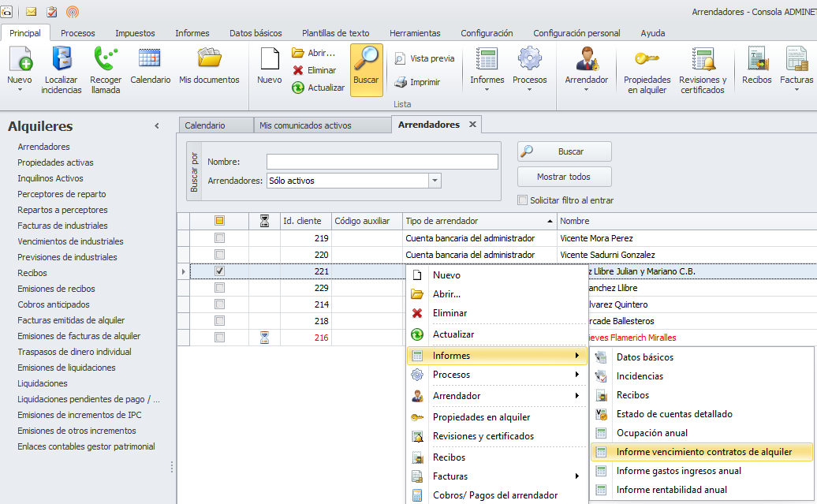
Task: Switch to the Impuestos ribbon tab
Action: click(135, 33)
